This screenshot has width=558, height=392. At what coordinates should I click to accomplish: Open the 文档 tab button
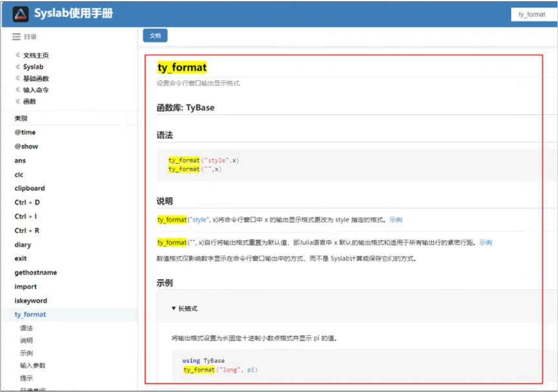(155, 36)
